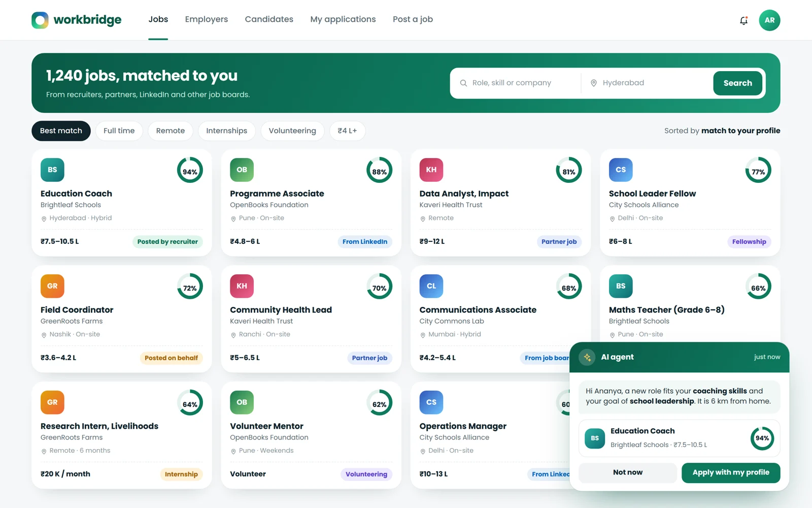Click the GR logo on Research Intern card
This screenshot has width=812, height=508.
52,402
